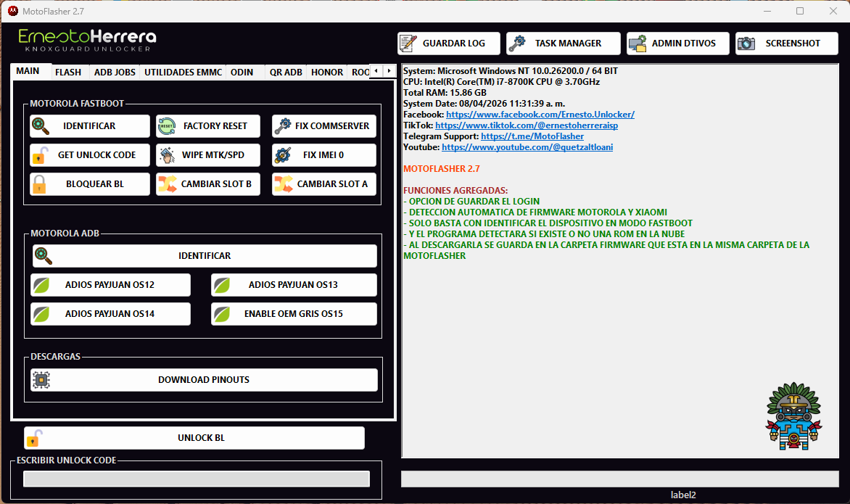Click the FACTORY RESET button
Screen dimensions: 850x504
point(208,125)
